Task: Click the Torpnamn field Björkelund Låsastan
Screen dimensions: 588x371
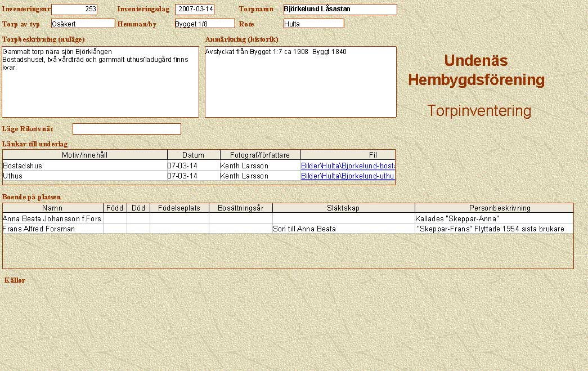Action: pos(340,10)
